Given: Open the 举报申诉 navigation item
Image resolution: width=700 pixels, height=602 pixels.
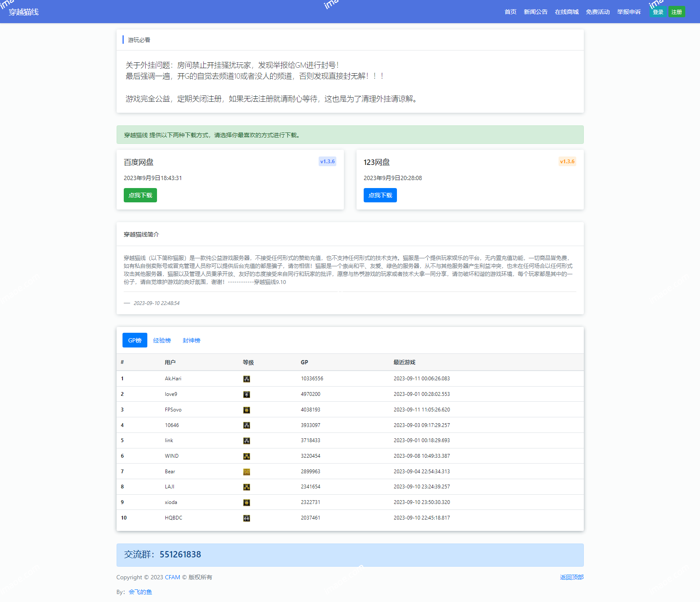Looking at the screenshot, I should [629, 12].
